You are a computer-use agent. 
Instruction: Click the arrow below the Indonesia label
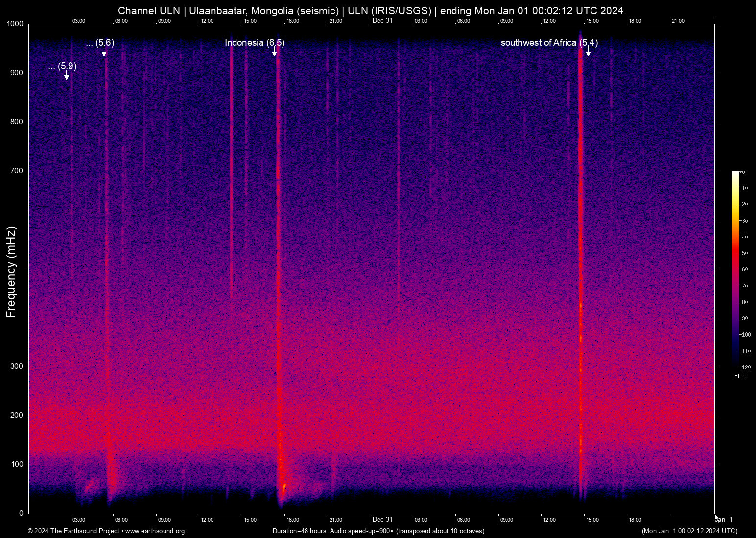276,54
